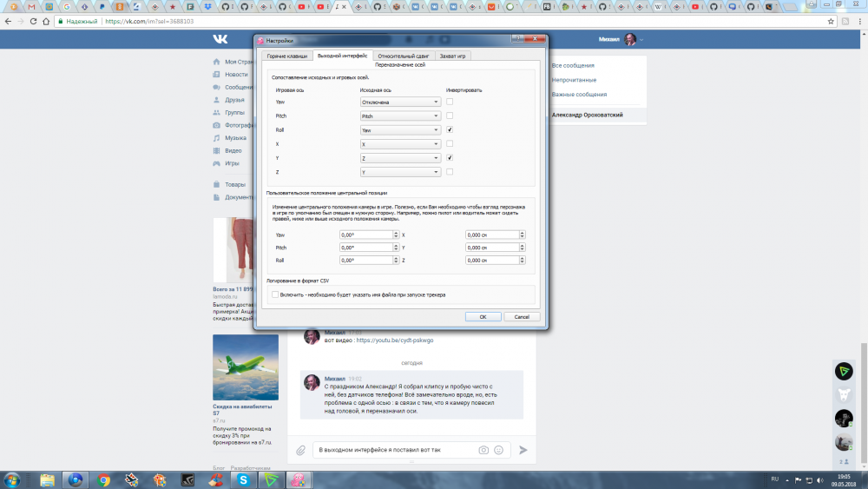
Task: Click the X center offset field in cm
Action: pyautogui.click(x=492, y=235)
